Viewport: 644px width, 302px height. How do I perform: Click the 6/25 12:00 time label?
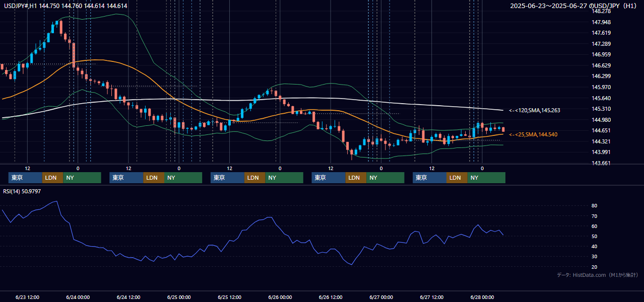point(230,297)
